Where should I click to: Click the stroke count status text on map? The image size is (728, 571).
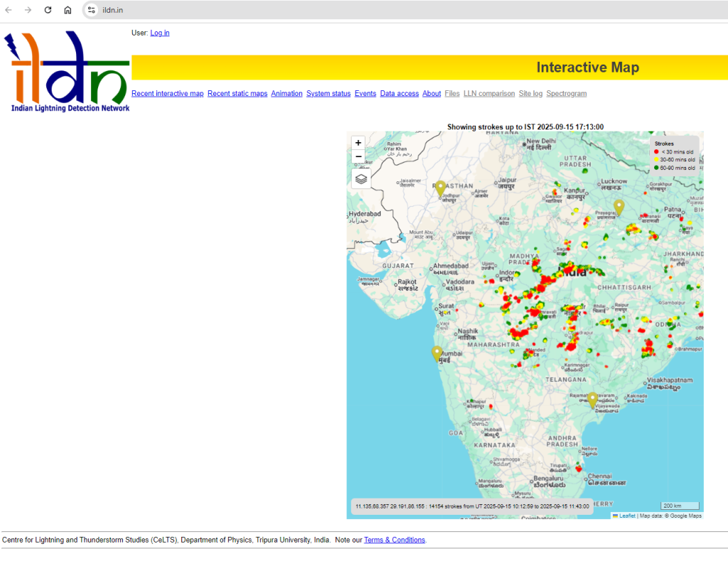[472, 506]
